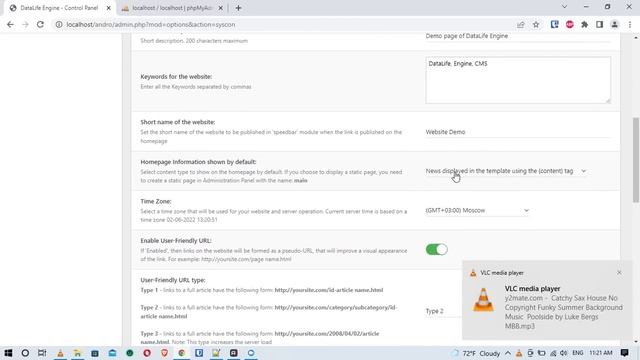This screenshot has width=640, height=360.
Task: Open the clock showing 11:21 AM
Action: pos(600,353)
